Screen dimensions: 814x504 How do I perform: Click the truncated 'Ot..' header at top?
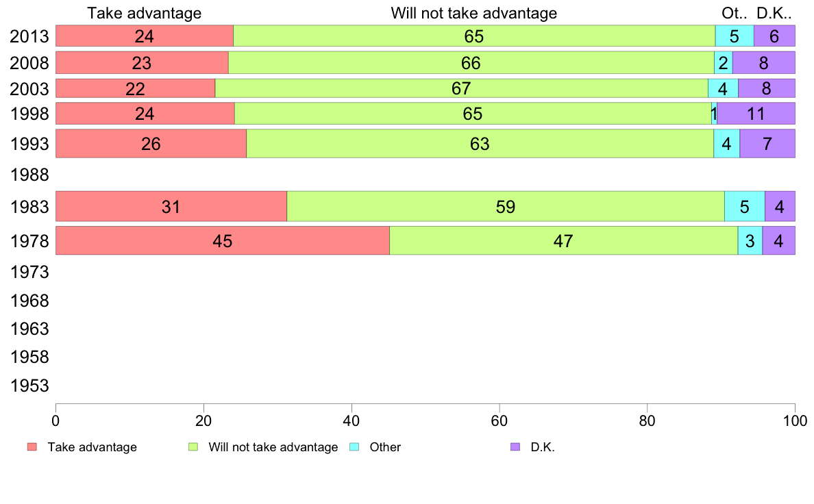tap(733, 13)
